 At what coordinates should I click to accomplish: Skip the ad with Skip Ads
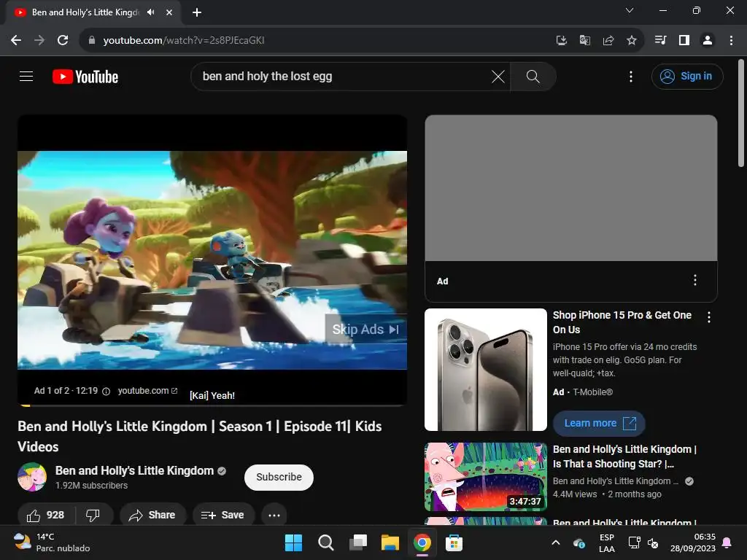tap(365, 329)
